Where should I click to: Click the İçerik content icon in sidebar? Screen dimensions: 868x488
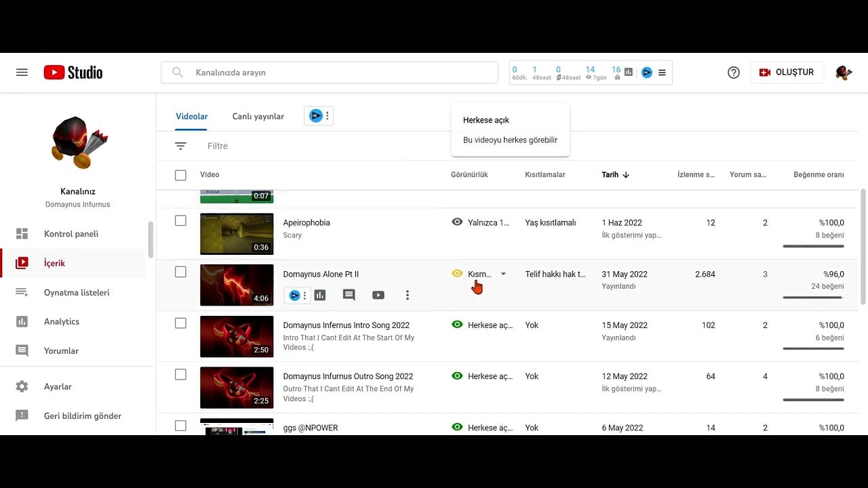(x=22, y=263)
